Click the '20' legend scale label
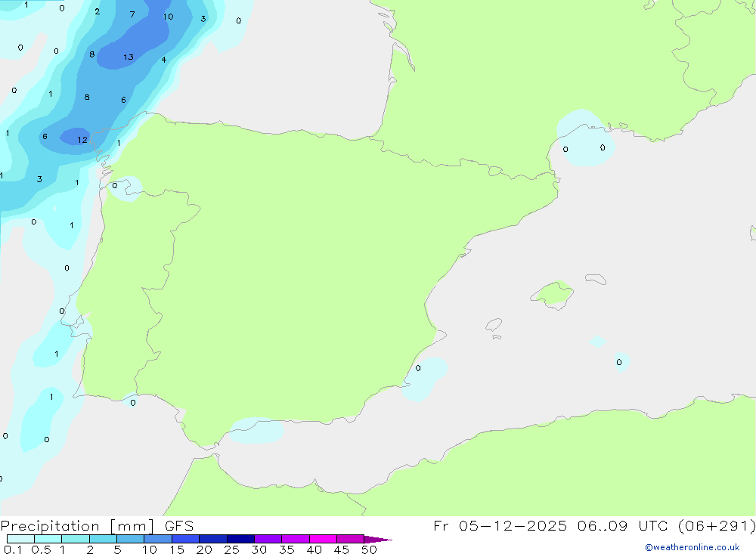 point(204,549)
